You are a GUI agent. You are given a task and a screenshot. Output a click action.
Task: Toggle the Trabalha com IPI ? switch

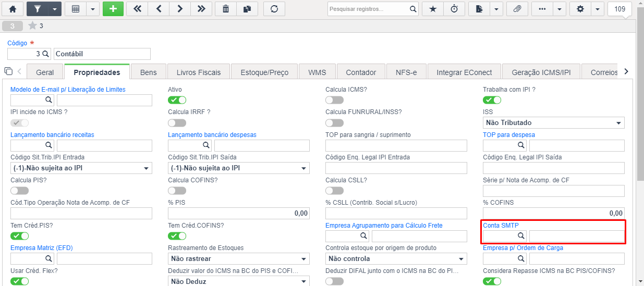click(492, 100)
